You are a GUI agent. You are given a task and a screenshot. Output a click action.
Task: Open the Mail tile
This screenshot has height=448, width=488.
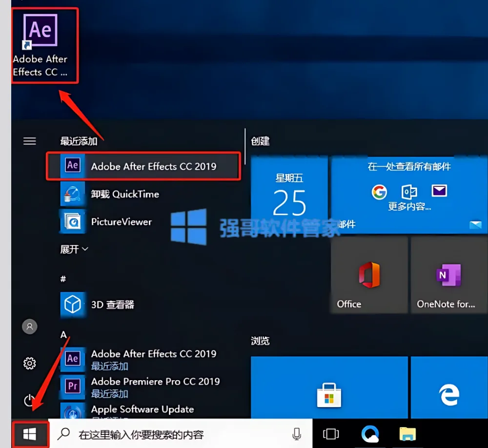[x=409, y=195]
